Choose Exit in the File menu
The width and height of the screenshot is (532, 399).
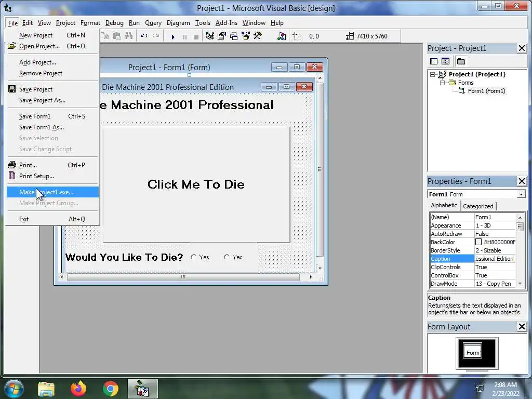(x=52, y=219)
